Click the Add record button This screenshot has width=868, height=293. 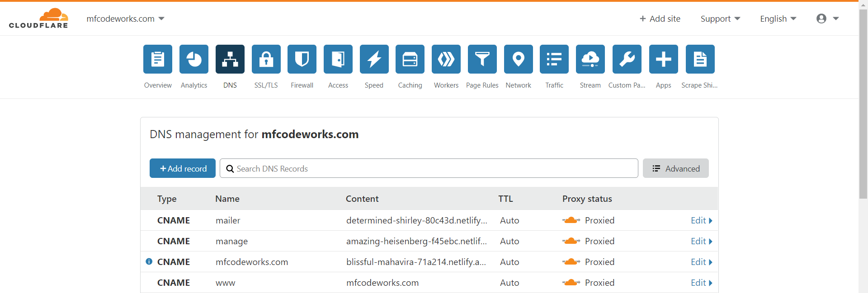(x=183, y=168)
